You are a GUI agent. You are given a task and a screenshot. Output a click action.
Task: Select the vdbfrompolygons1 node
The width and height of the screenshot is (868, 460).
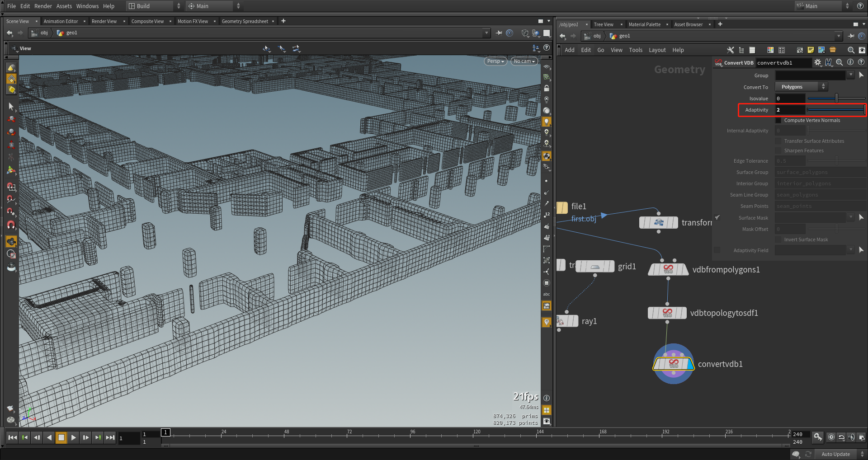[668, 269]
